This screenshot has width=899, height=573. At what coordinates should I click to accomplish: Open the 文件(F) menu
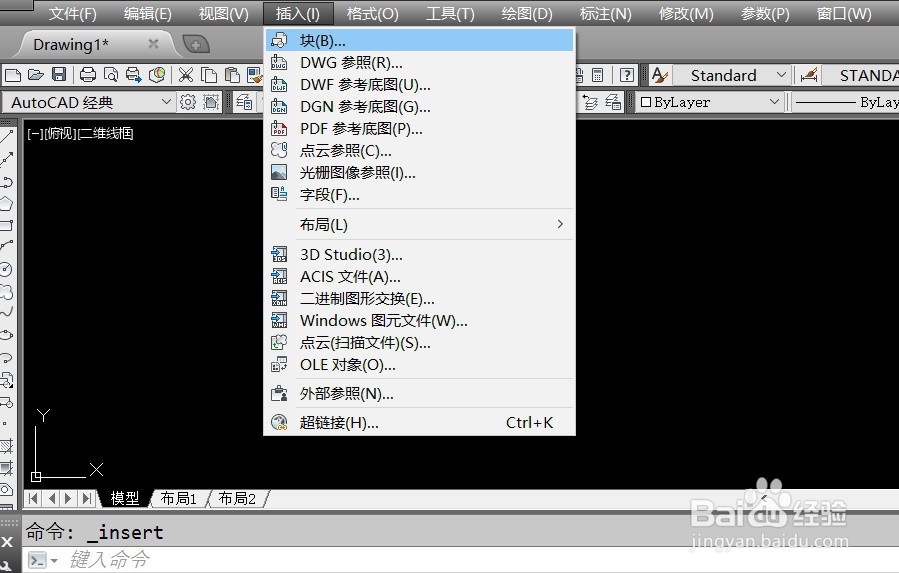tap(72, 13)
